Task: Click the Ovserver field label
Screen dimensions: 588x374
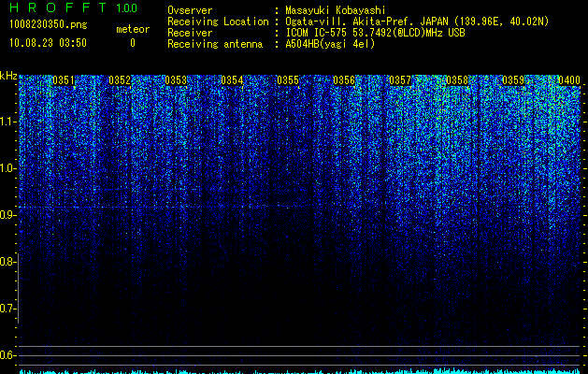Action: pyautogui.click(x=190, y=10)
